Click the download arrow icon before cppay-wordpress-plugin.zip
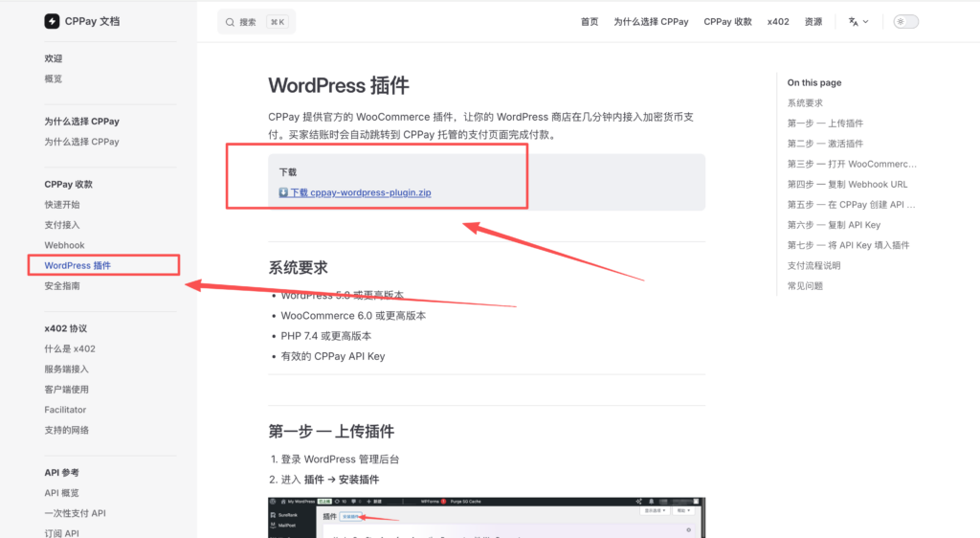Image resolution: width=980 pixels, height=538 pixels. click(283, 192)
